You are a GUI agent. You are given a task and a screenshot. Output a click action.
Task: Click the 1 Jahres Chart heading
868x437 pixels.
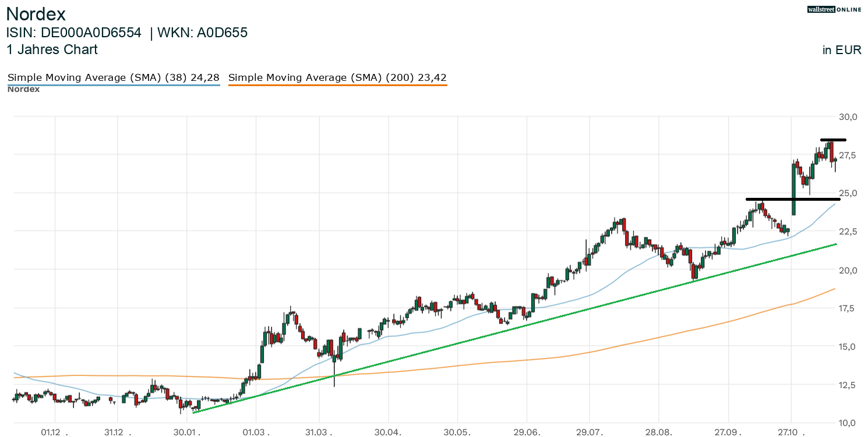click(x=52, y=49)
